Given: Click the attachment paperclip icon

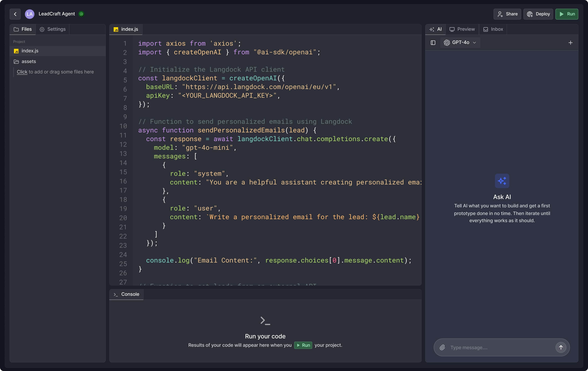Looking at the screenshot, I should [x=442, y=347].
